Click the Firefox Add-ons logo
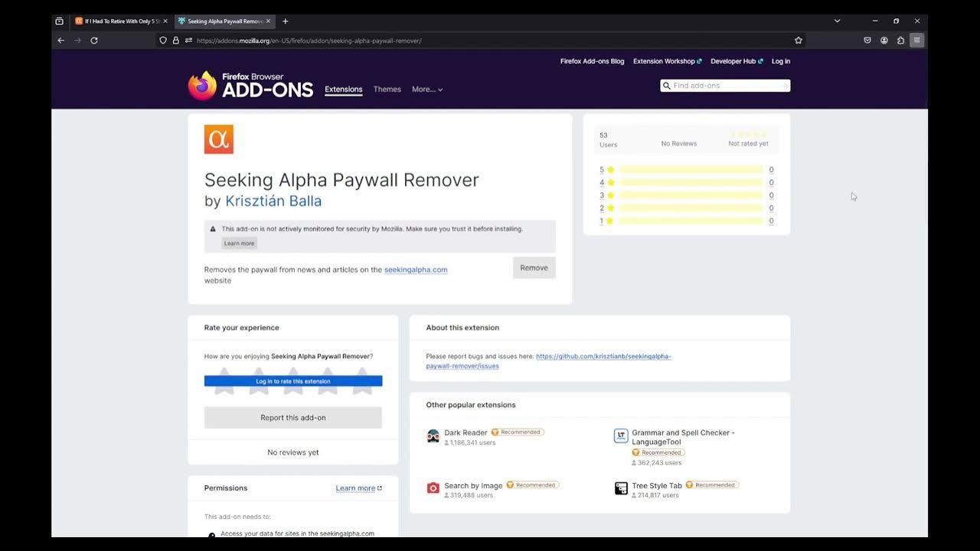Image resolution: width=980 pixels, height=551 pixels. click(250, 86)
